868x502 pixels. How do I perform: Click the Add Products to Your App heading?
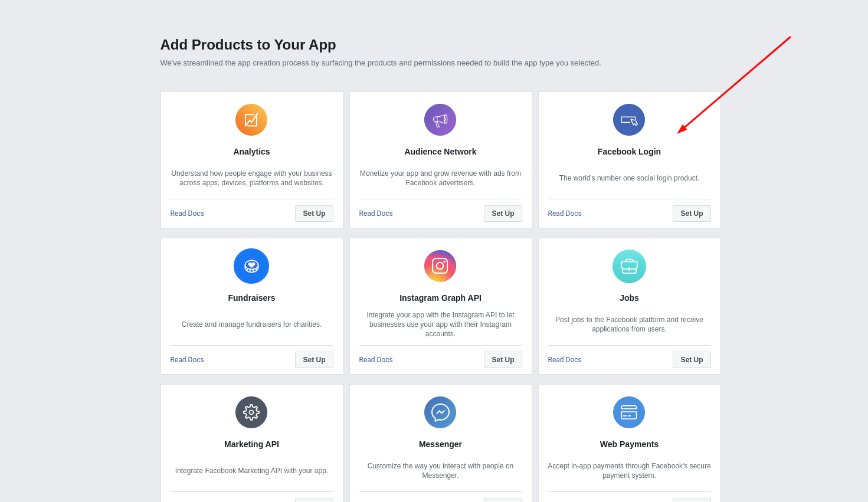(x=248, y=45)
